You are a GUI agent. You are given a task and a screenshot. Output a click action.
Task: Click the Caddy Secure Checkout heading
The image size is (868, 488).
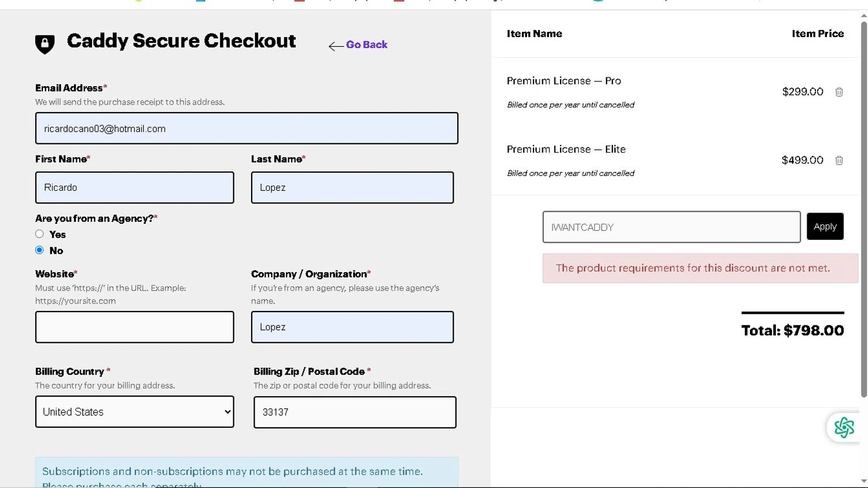coord(181,41)
